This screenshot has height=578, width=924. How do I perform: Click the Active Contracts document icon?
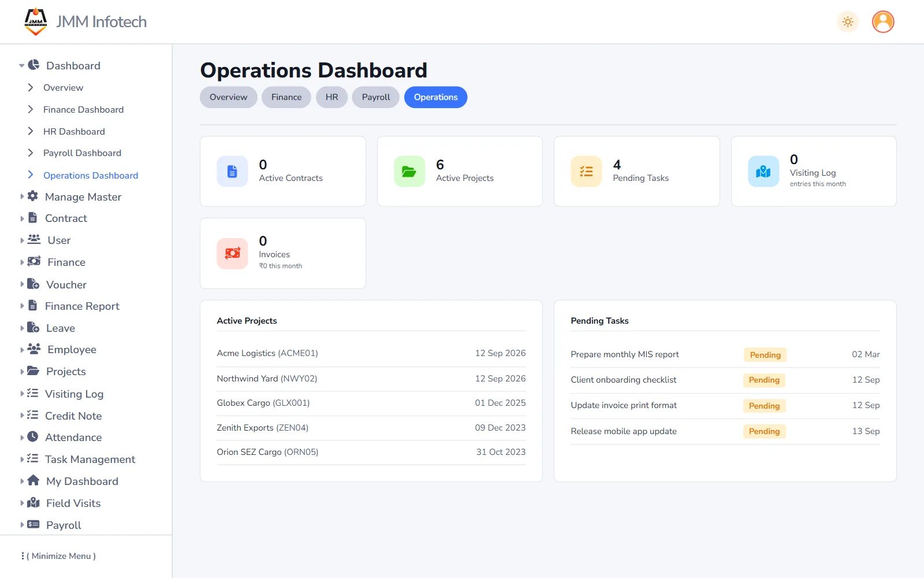(x=232, y=172)
